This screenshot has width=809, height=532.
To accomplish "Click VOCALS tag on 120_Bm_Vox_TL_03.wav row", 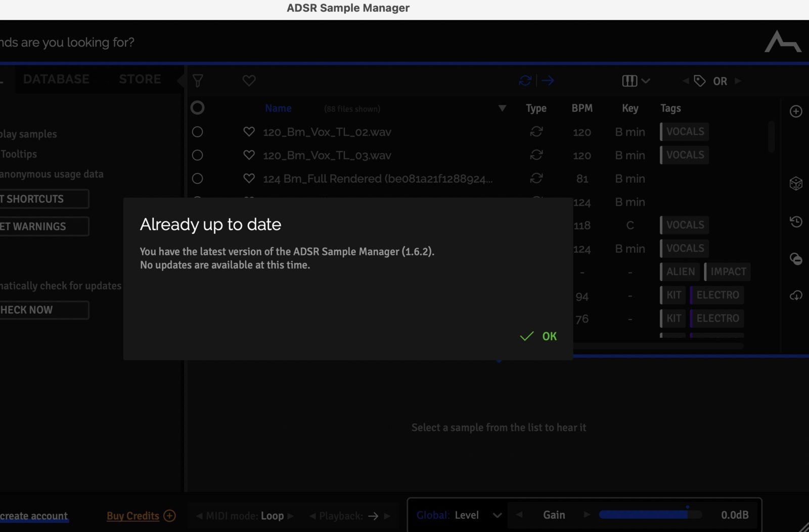I will coord(685,155).
